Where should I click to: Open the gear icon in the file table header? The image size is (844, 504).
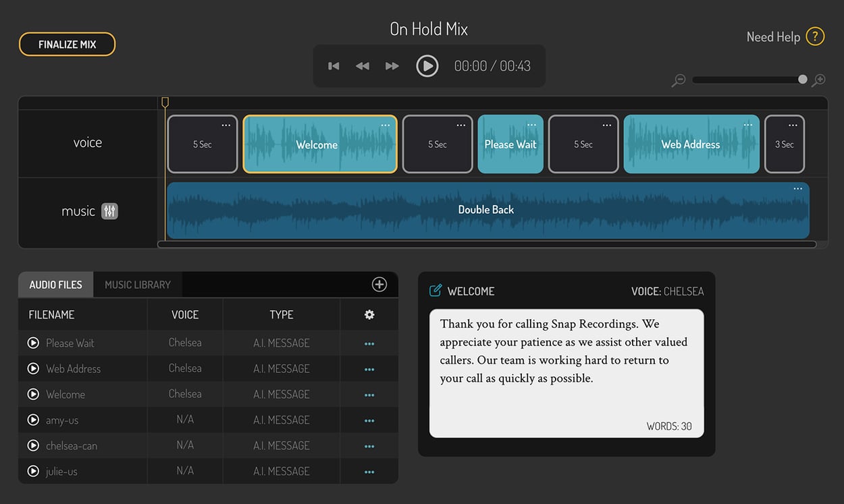(369, 314)
